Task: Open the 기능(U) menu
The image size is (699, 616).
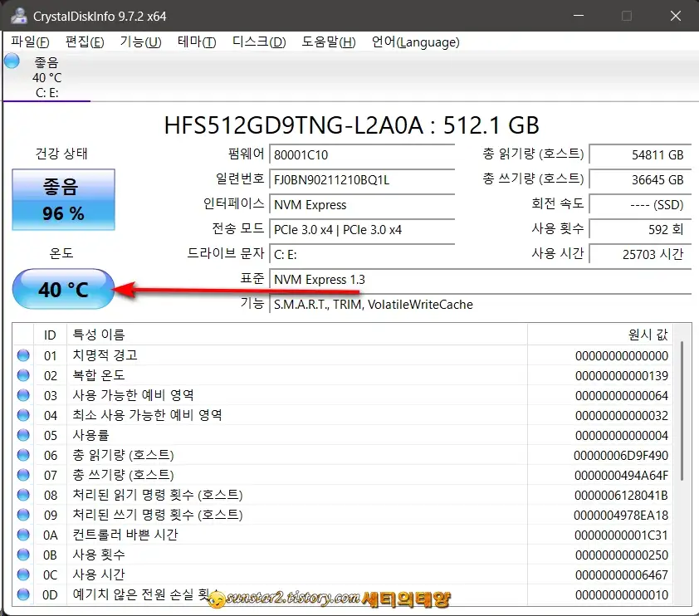Action: pyautogui.click(x=140, y=42)
